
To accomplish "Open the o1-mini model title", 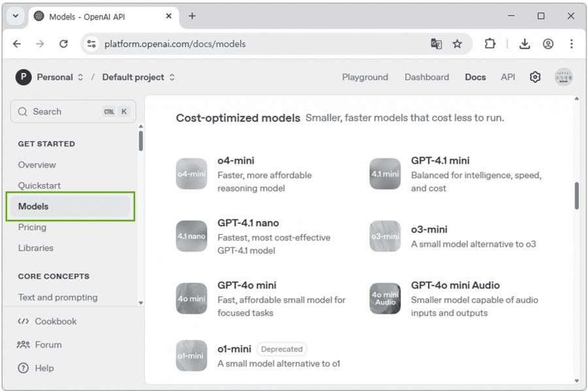I will point(235,349).
